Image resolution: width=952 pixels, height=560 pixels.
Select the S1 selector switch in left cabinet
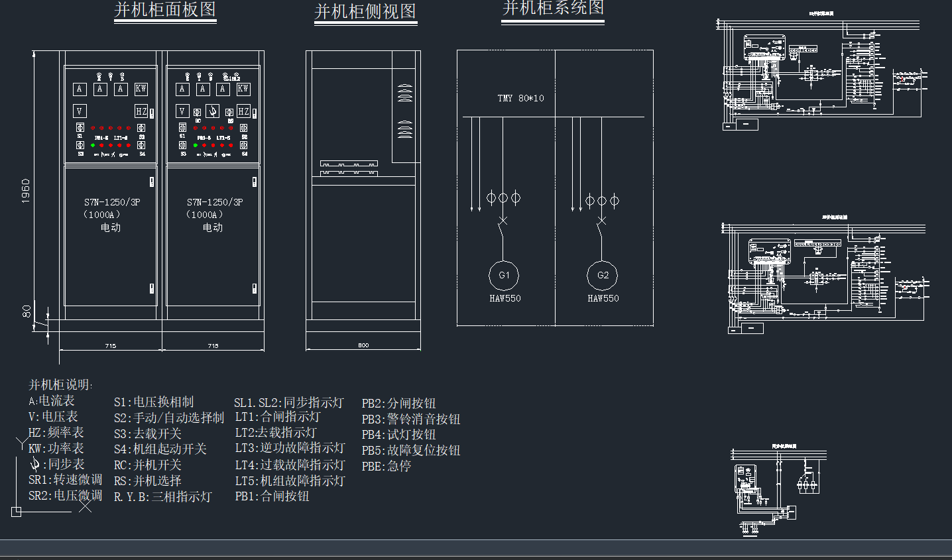pyautogui.click(x=80, y=127)
